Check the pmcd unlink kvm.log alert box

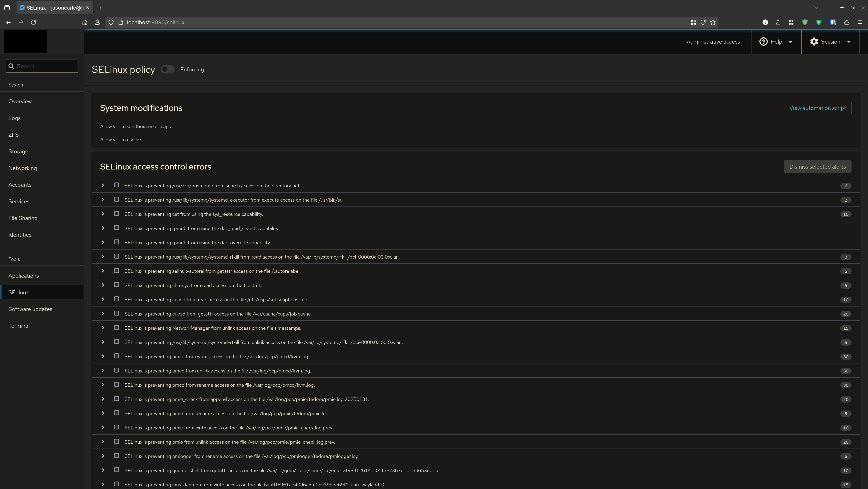point(117,370)
